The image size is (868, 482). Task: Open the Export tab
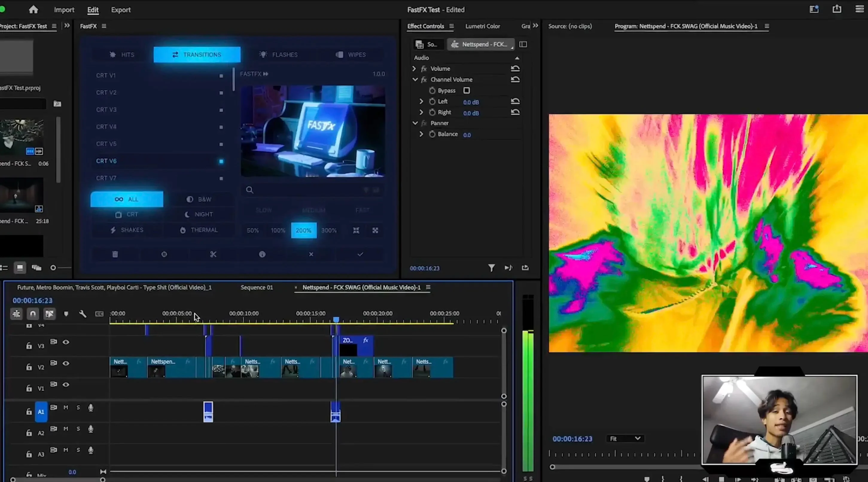[121, 10]
